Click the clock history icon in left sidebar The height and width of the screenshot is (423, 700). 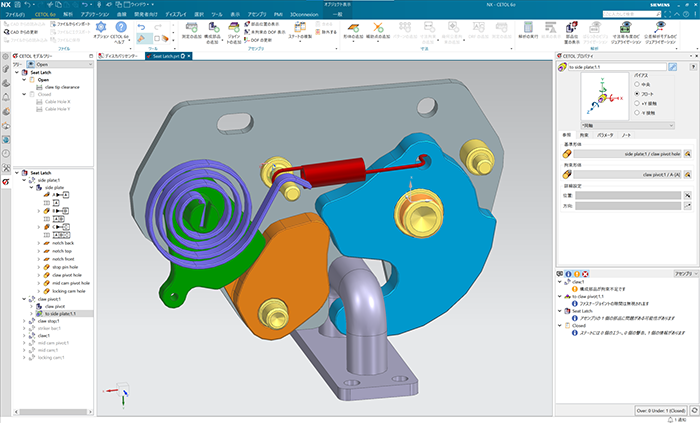[6, 153]
